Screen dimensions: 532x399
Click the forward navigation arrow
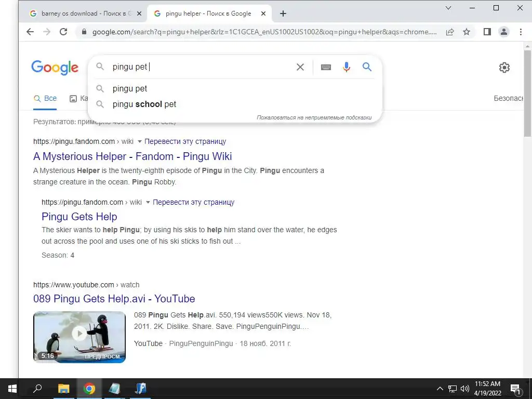click(47, 32)
